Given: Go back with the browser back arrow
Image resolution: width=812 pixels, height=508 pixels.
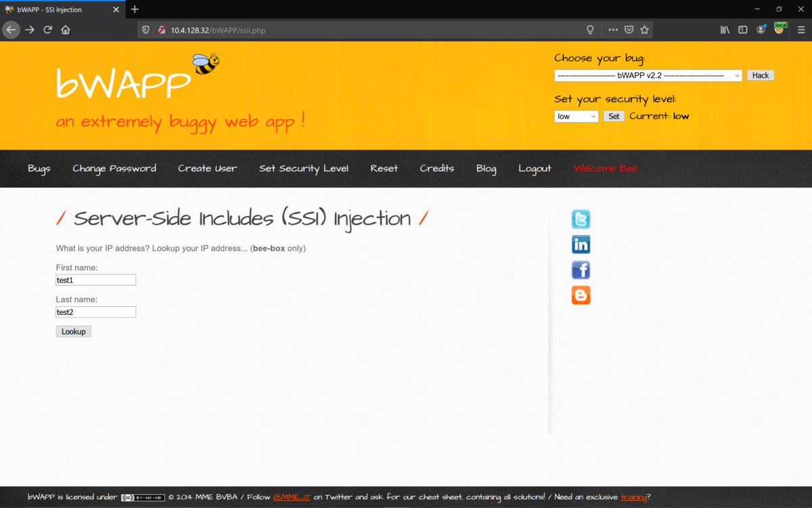Looking at the screenshot, I should [11, 30].
